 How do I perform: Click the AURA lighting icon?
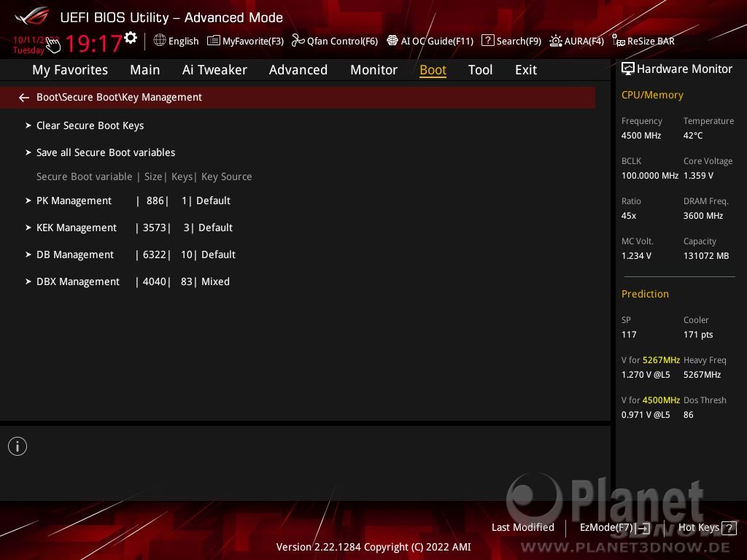pos(555,41)
